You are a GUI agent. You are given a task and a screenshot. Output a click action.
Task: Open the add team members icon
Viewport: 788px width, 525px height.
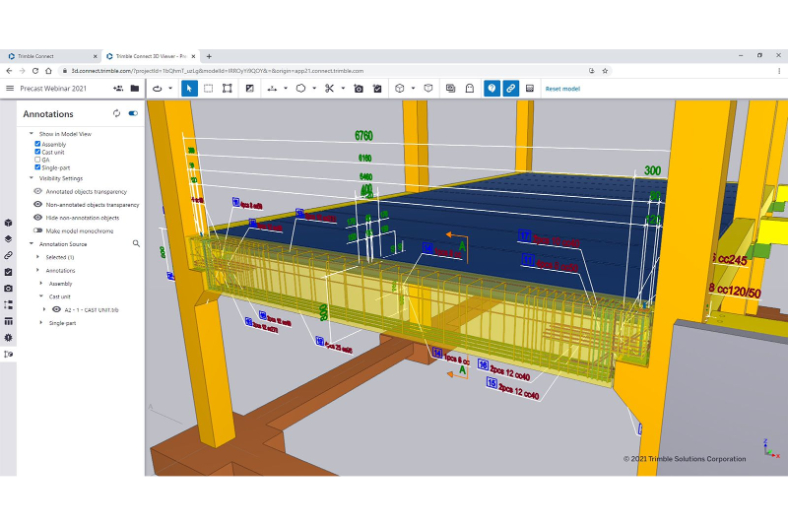(x=118, y=88)
